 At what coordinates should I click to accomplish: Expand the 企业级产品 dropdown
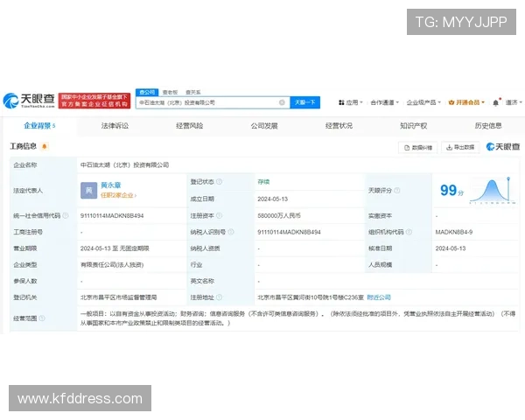coord(423,102)
